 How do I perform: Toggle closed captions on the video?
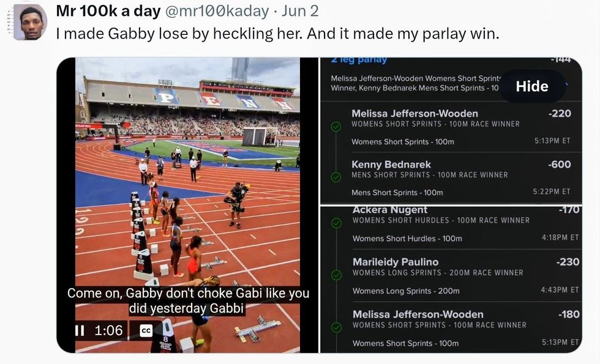146,331
